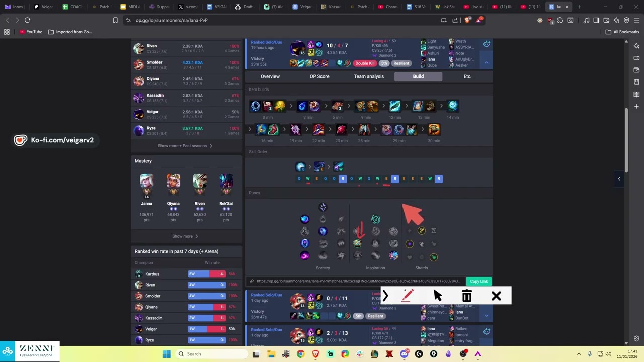Screen dimensions: 644x362
Task: Toggle the browser sidebar panel icon
Action: click(596, 20)
